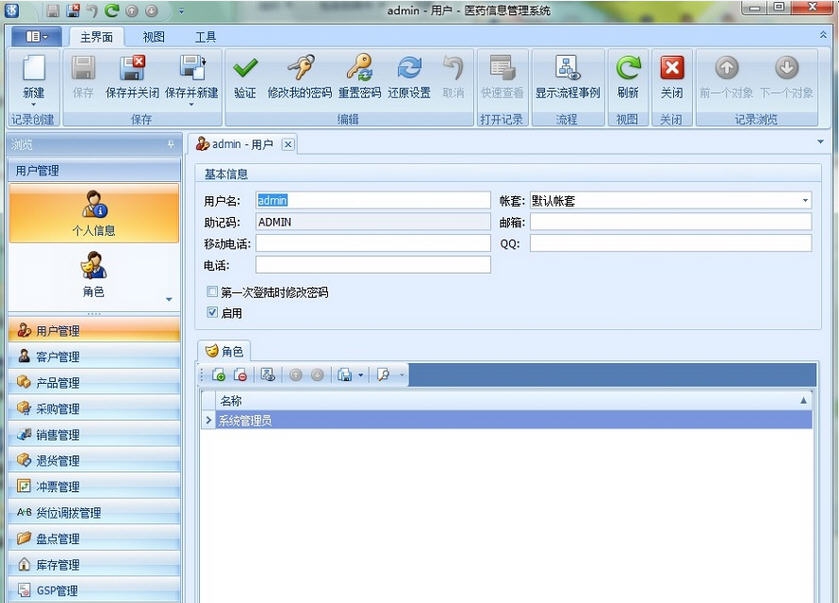839x603 pixels.
Task: Expand the quick access toolbar dropdown arrow
Action: pos(180,10)
